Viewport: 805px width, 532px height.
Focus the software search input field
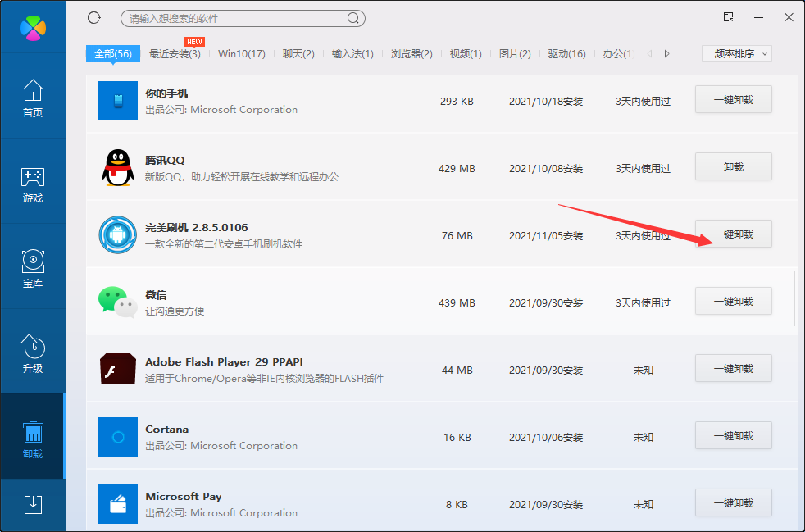point(243,19)
